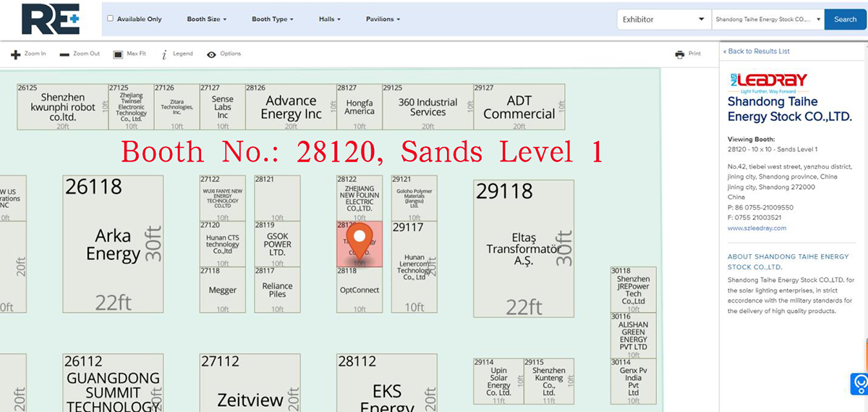Print the floor plan

688,54
